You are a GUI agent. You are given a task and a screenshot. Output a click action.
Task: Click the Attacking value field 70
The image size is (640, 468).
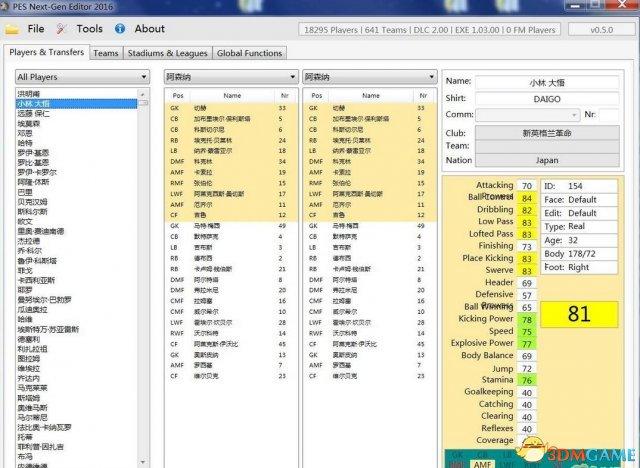[527, 186]
